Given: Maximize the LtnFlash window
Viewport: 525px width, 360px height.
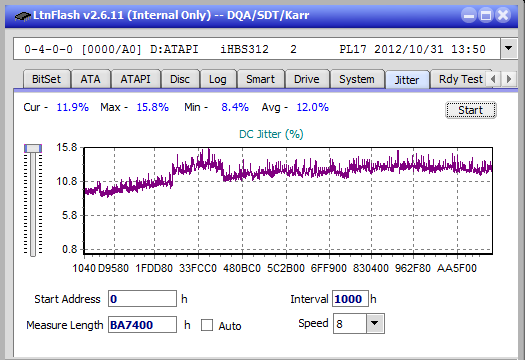Looking at the screenshot, I should [486, 15].
